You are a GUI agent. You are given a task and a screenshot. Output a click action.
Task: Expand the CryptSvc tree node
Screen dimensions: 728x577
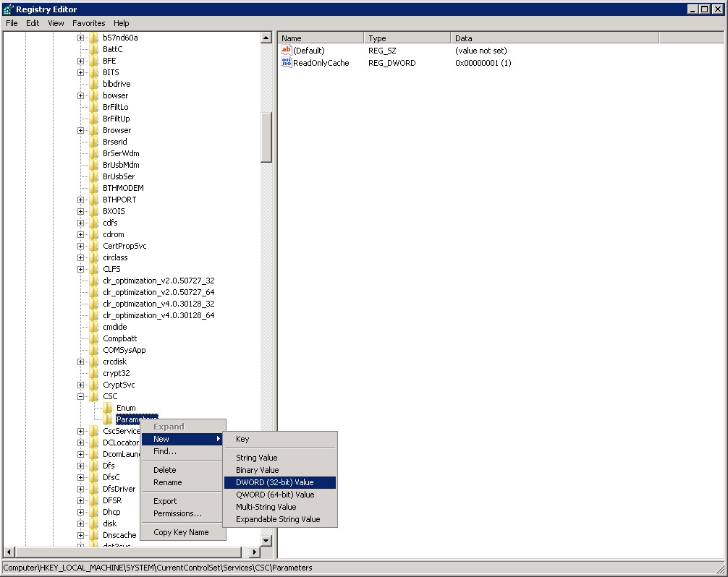pyautogui.click(x=81, y=385)
